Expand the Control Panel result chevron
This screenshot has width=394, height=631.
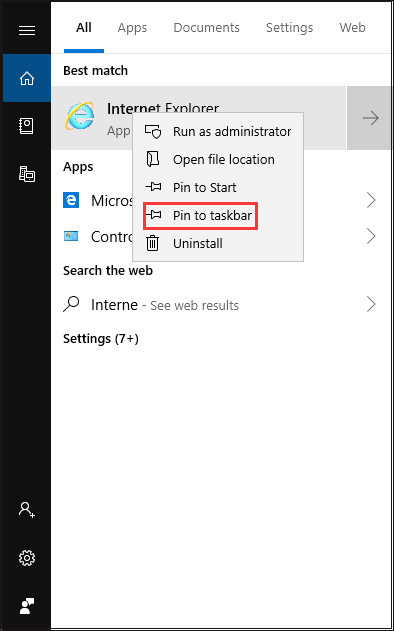[371, 236]
